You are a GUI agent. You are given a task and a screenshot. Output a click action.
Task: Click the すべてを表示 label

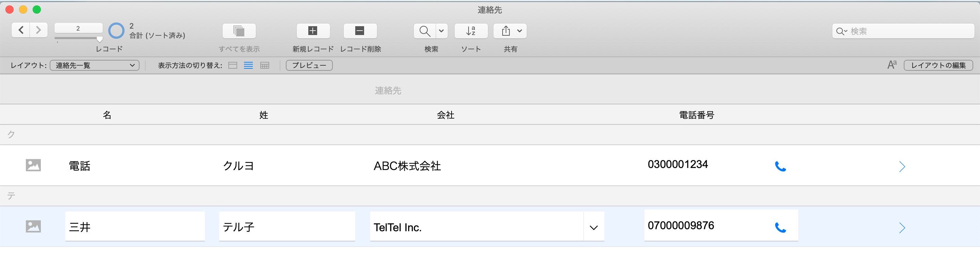[239, 49]
